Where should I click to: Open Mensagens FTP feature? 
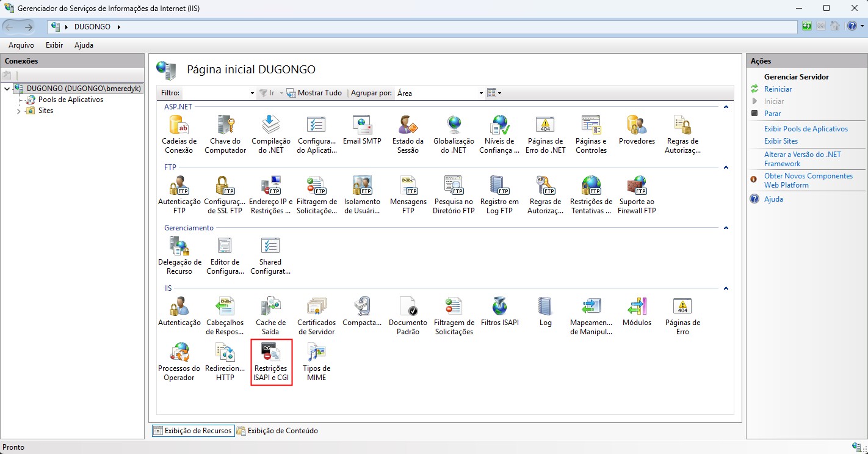pos(408,195)
